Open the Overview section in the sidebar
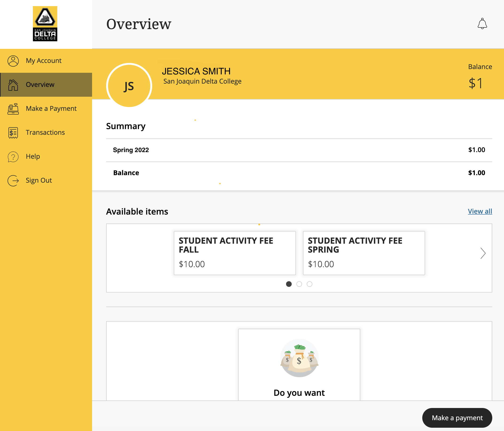 tap(40, 85)
